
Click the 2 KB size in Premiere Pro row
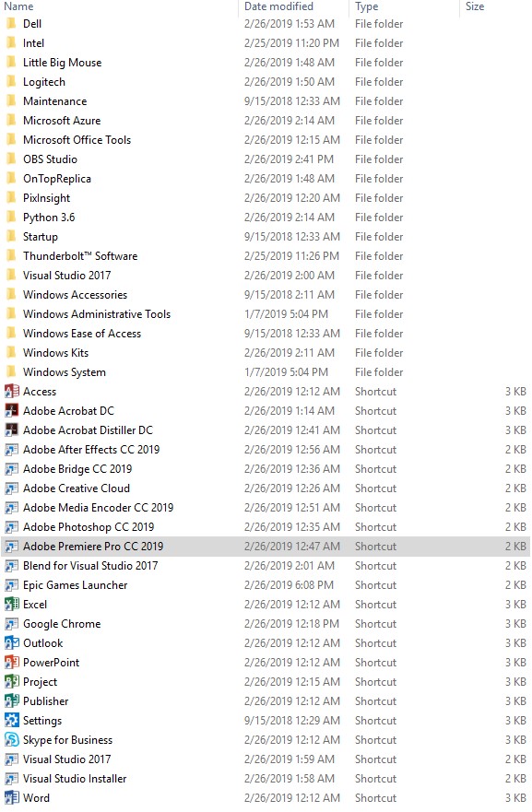click(x=516, y=547)
